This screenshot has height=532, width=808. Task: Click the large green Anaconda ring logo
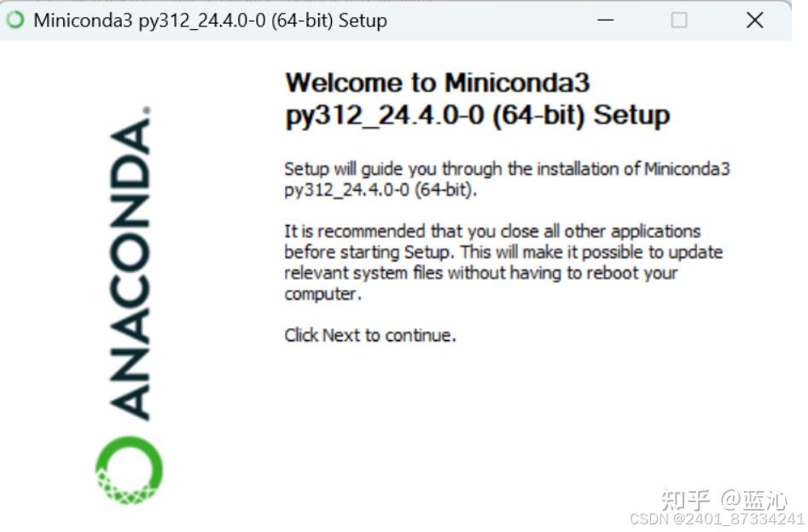pyautogui.click(x=130, y=470)
